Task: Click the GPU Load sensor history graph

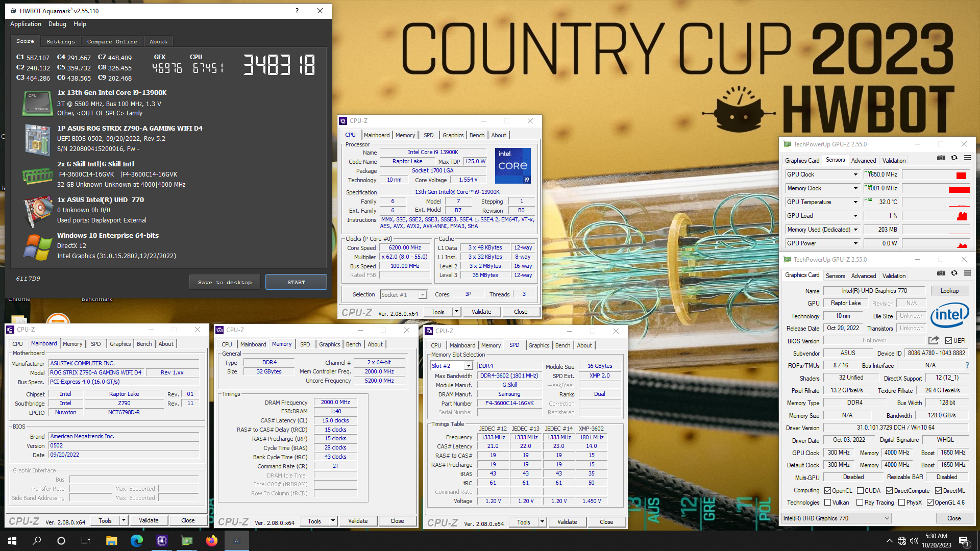Action: [936, 216]
